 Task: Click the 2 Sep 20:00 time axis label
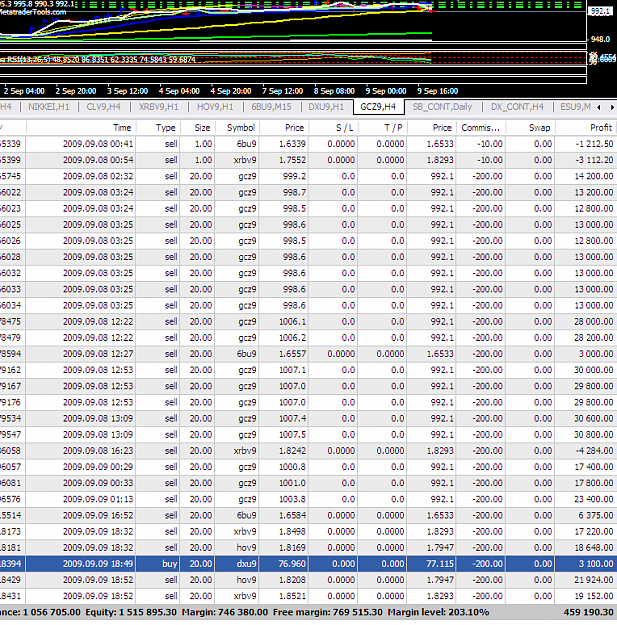[76, 91]
